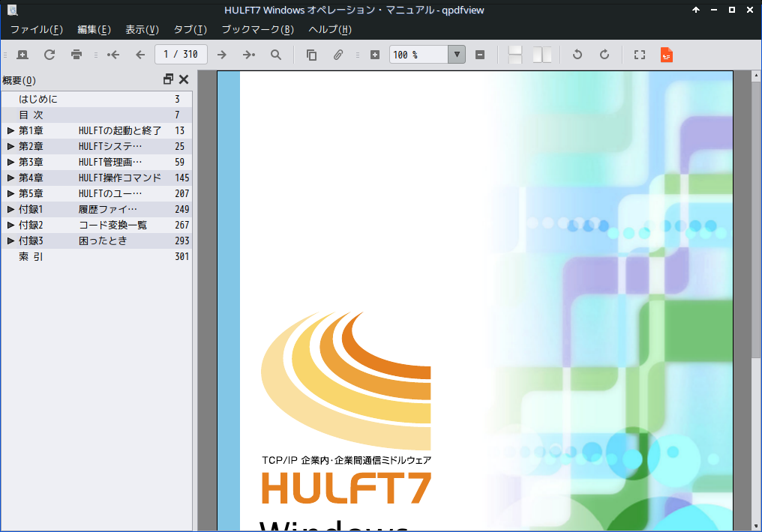The height and width of the screenshot is (532, 762).
Task: Jump to last page arrow
Action: [249, 55]
